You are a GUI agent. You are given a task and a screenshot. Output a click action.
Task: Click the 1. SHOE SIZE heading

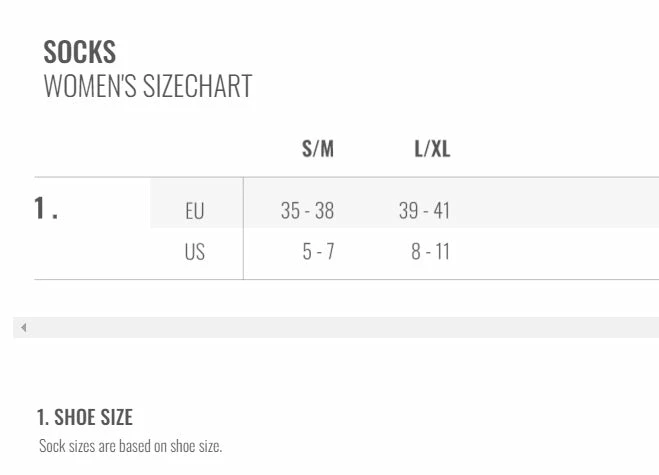click(84, 417)
